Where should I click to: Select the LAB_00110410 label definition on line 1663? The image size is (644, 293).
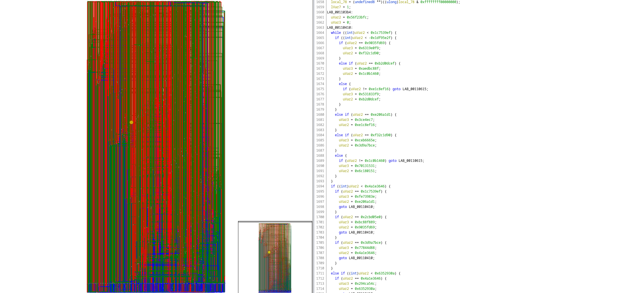[x=339, y=28]
